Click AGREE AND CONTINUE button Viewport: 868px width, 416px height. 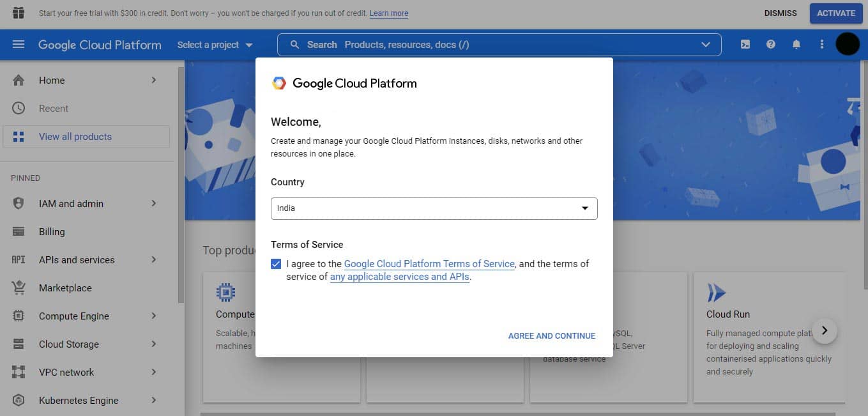point(552,336)
